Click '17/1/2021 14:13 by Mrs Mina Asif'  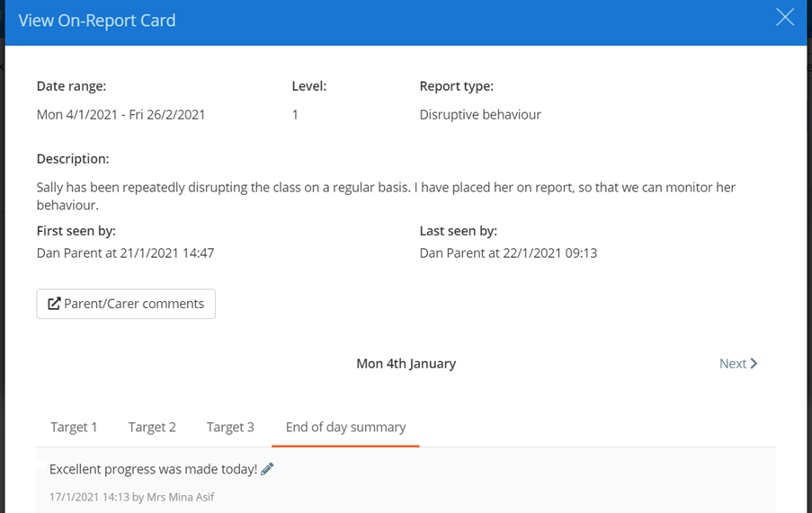[131, 497]
